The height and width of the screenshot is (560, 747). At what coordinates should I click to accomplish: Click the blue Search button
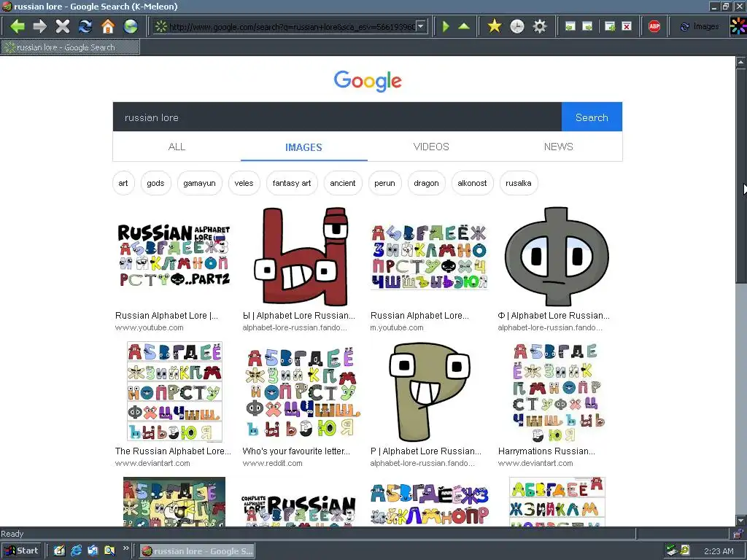pyautogui.click(x=592, y=117)
